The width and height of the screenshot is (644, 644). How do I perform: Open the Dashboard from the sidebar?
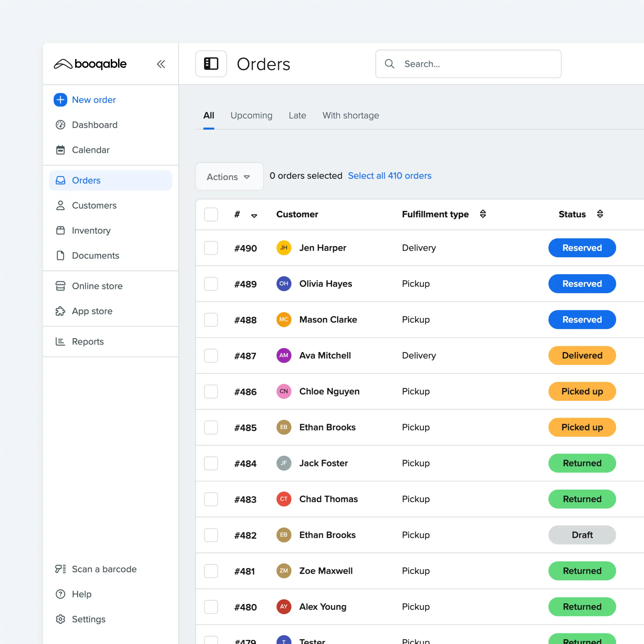(x=94, y=125)
